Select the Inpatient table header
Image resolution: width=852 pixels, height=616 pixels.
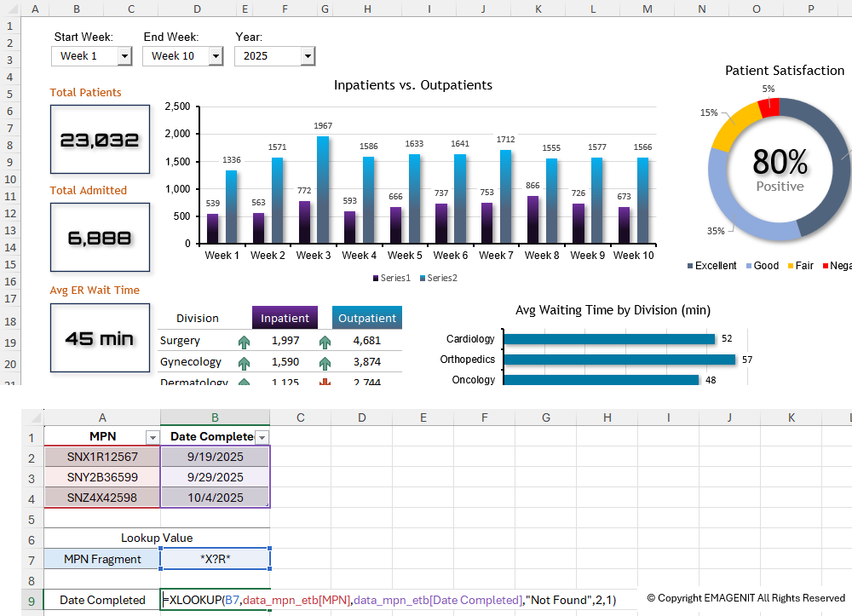coord(285,318)
